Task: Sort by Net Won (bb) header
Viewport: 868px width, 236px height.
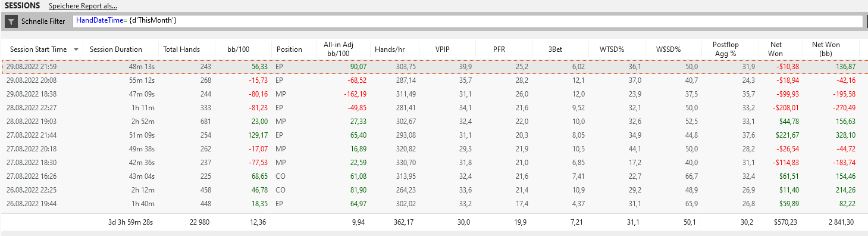Action: coord(825,49)
